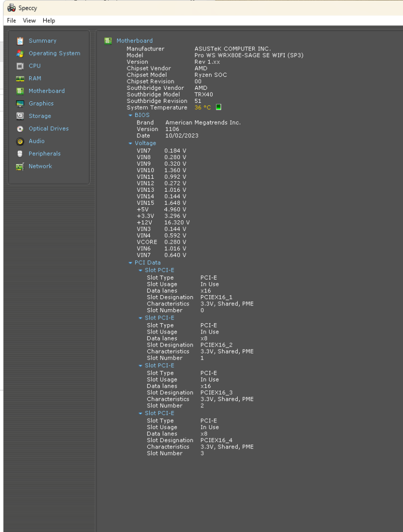Click the Motherboard icon in sidebar
403x532 pixels.
click(x=20, y=91)
